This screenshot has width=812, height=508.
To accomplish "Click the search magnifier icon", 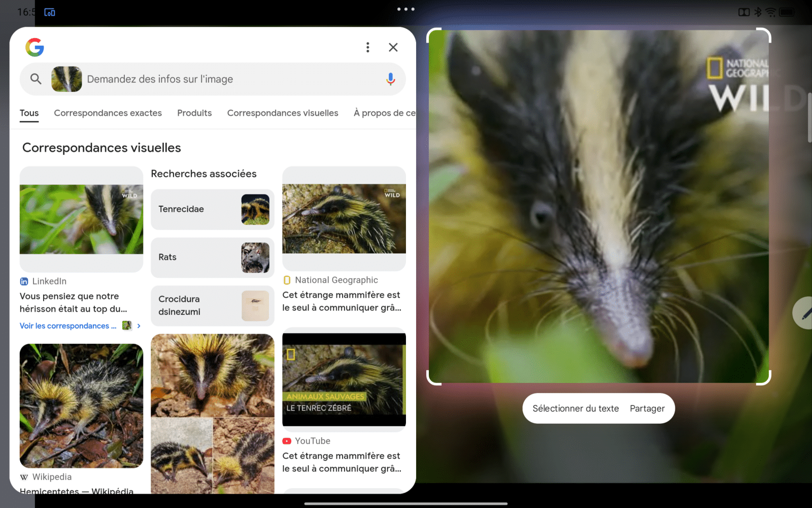I will pyautogui.click(x=36, y=79).
